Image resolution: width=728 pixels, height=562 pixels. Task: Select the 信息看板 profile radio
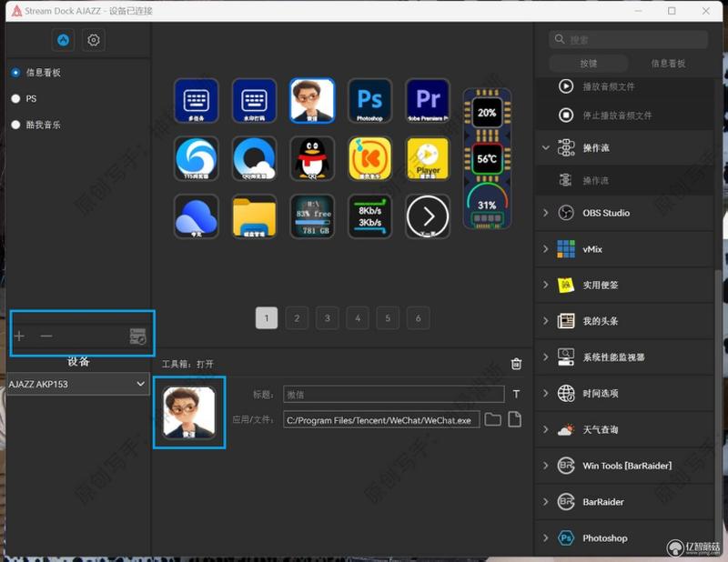click(x=15, y=73)
